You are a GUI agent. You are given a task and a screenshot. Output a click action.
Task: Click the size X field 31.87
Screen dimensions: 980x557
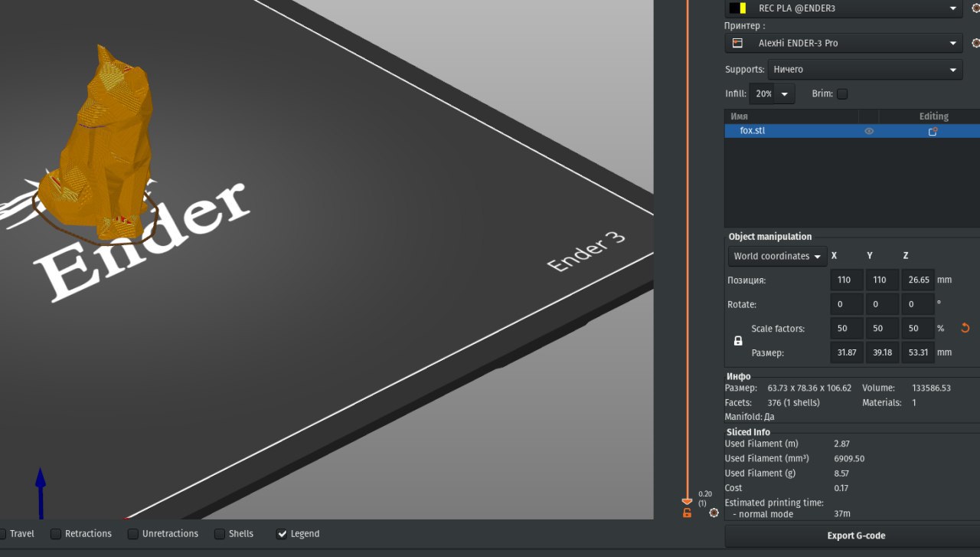tap(847, 352)
